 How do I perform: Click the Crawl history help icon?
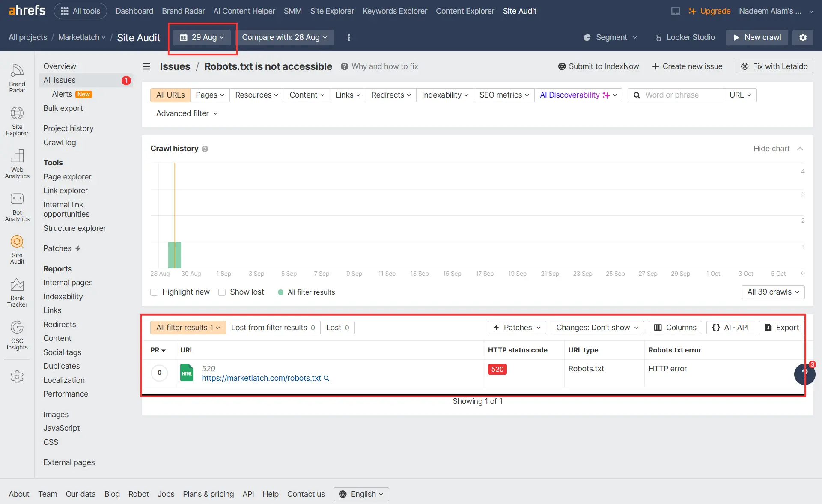tap(205, 149)
